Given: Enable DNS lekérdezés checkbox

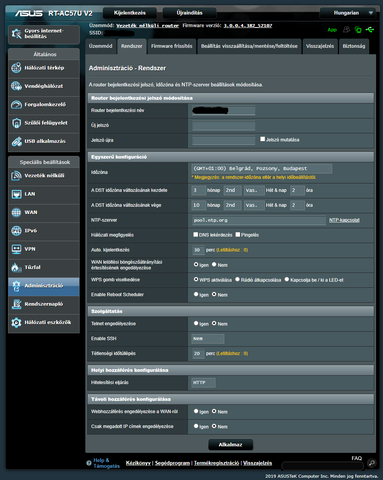Looking at the screenshot, I should pyautogui.click(x=196, y=234).
